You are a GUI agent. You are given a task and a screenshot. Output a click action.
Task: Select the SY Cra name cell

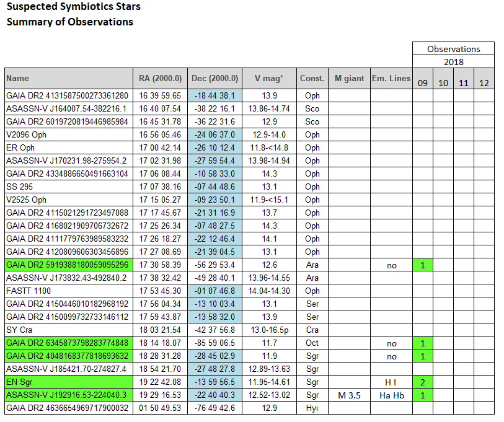[x=68, y=330]
